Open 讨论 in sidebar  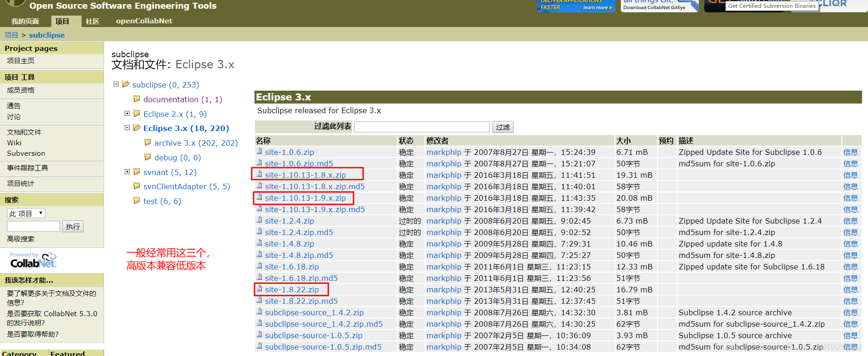(x=14, y=117)
